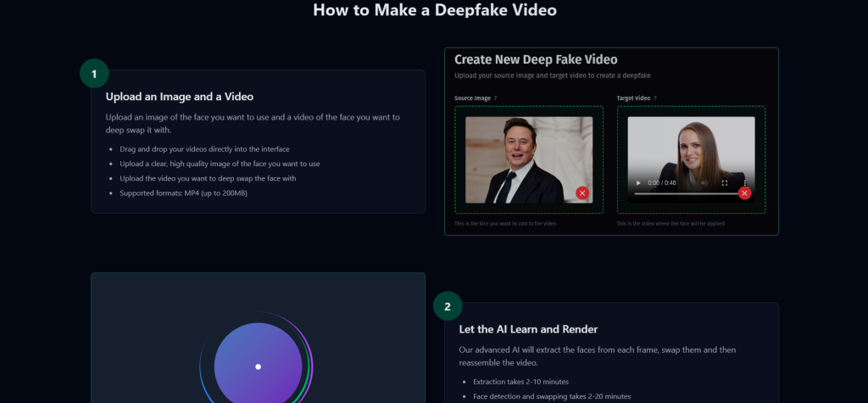Screen dimensions: 868x403
Task: Click 'Upload the video you want to deep swap' bullet
Action: point(208,178)
